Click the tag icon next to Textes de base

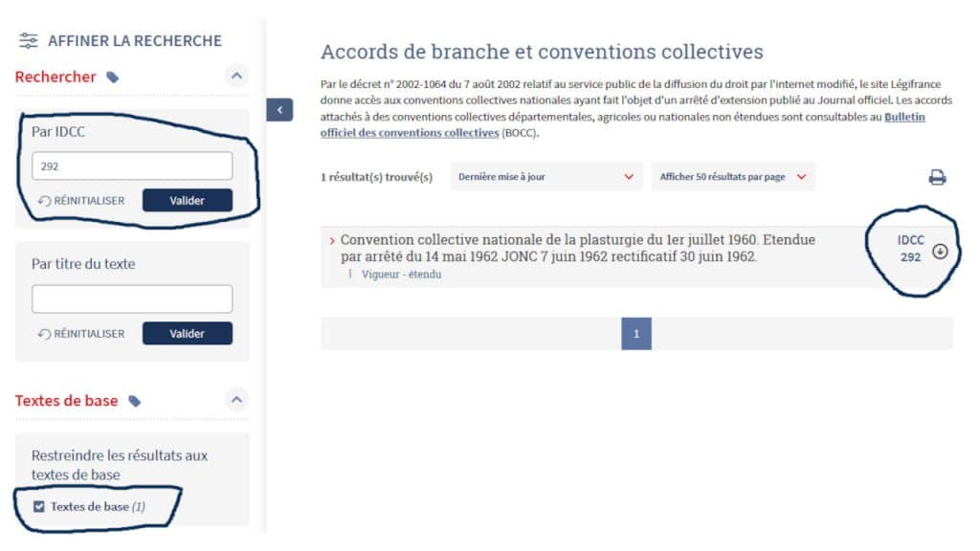(x=135, y=401)
